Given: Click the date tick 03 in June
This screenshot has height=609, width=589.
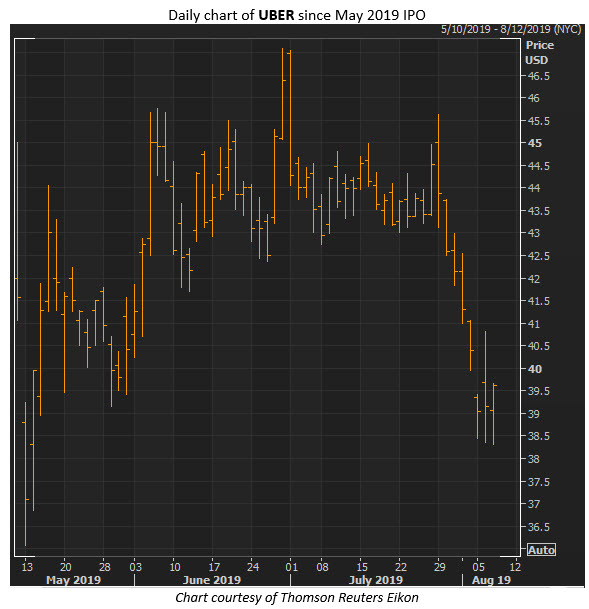Looking at the screenshot, I should (136, 567).
